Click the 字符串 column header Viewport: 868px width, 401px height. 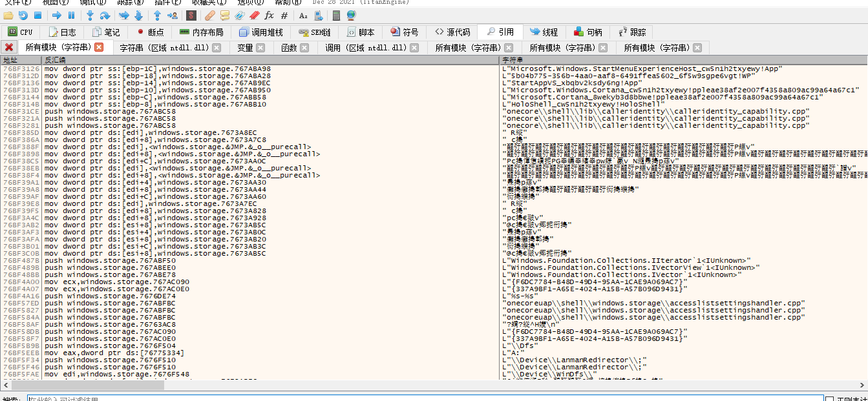coord(684,60)
